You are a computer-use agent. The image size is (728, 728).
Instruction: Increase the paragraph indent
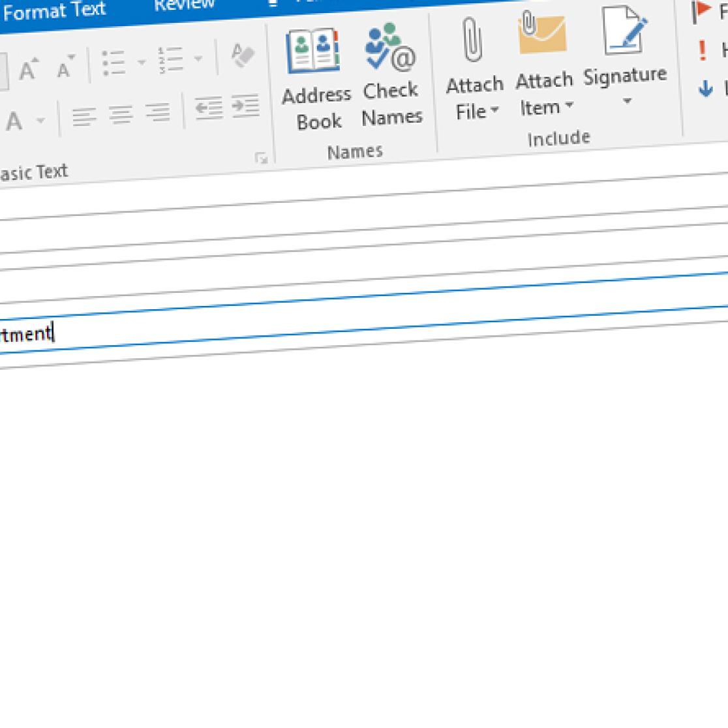[246, 106]
